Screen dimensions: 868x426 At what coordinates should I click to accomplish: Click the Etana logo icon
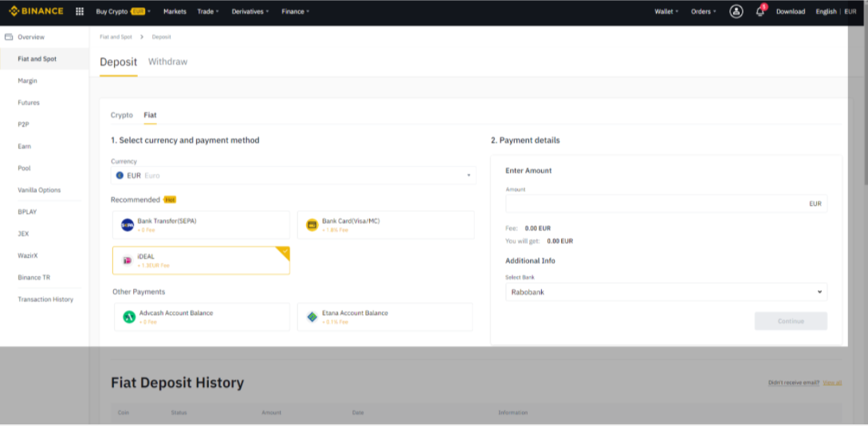point(312,317)
